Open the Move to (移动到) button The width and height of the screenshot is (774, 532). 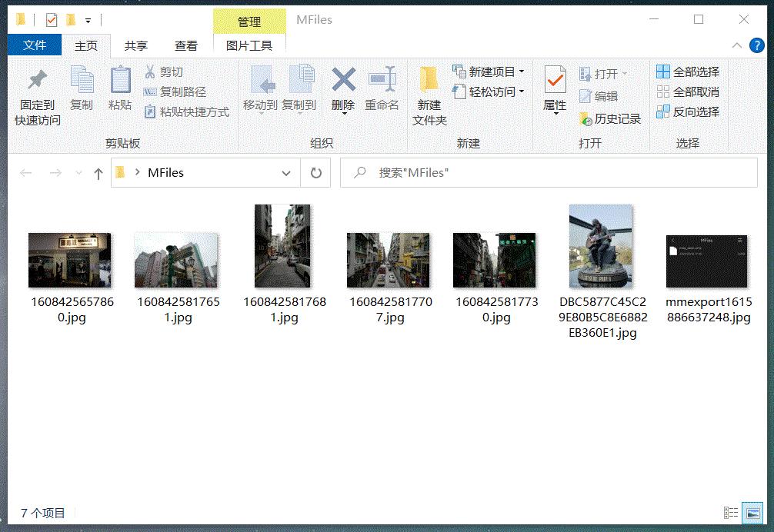pos(260,88)
